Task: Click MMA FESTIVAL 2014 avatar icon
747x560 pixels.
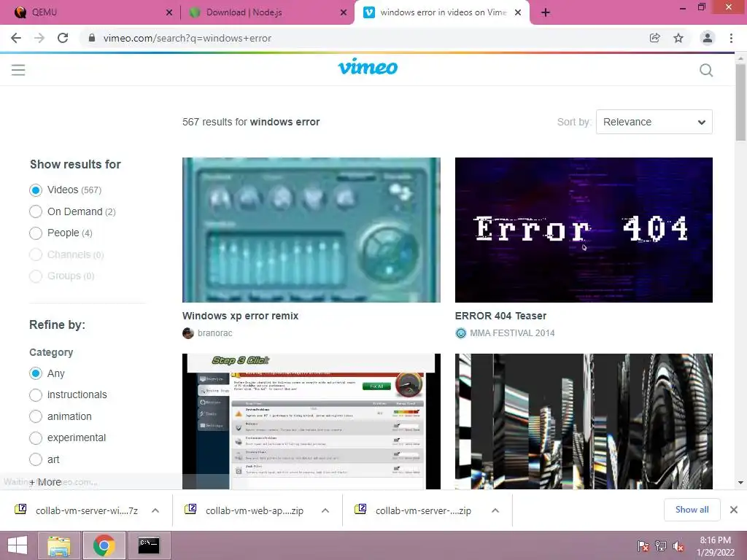Action: [x=461, y=332]
